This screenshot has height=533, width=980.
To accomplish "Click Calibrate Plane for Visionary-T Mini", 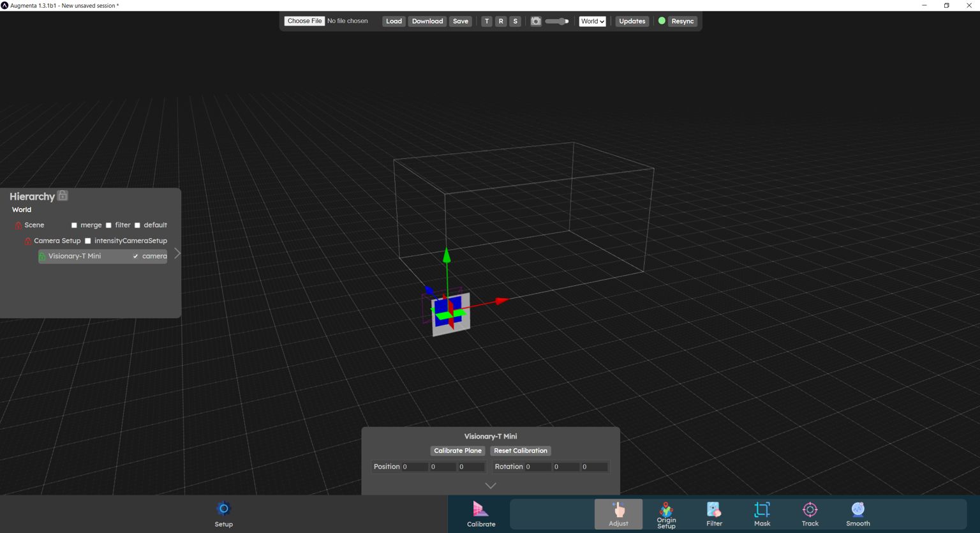I will coord(457,451).
